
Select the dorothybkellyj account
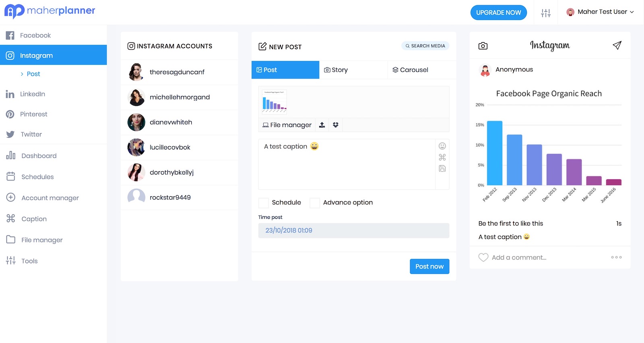click(180, 172)
